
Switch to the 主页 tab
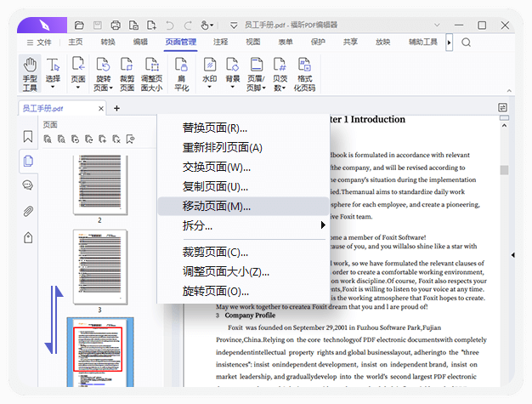tap(76, 42)
